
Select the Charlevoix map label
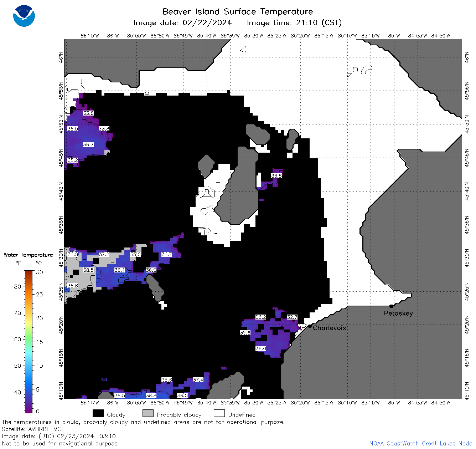[330, 328]
